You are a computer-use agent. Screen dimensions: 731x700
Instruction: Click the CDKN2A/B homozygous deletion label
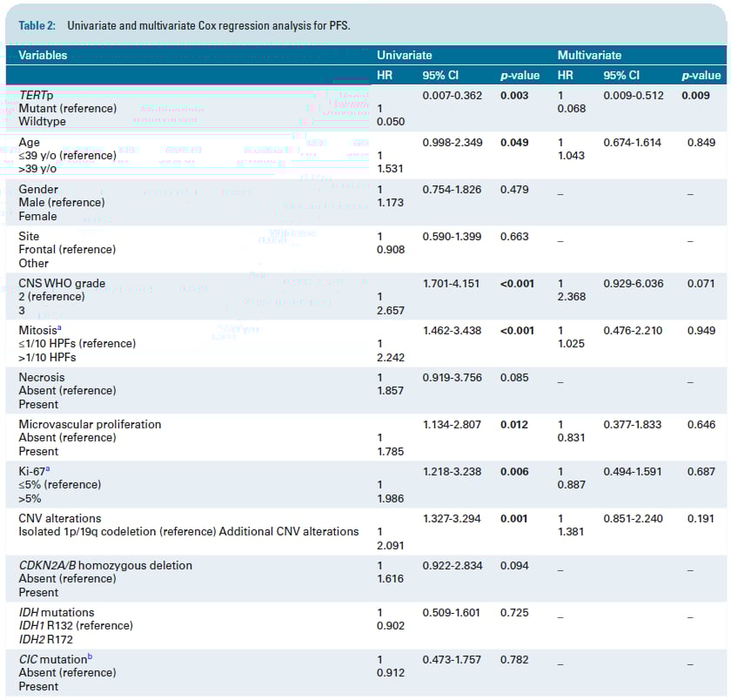click(105, 565)
